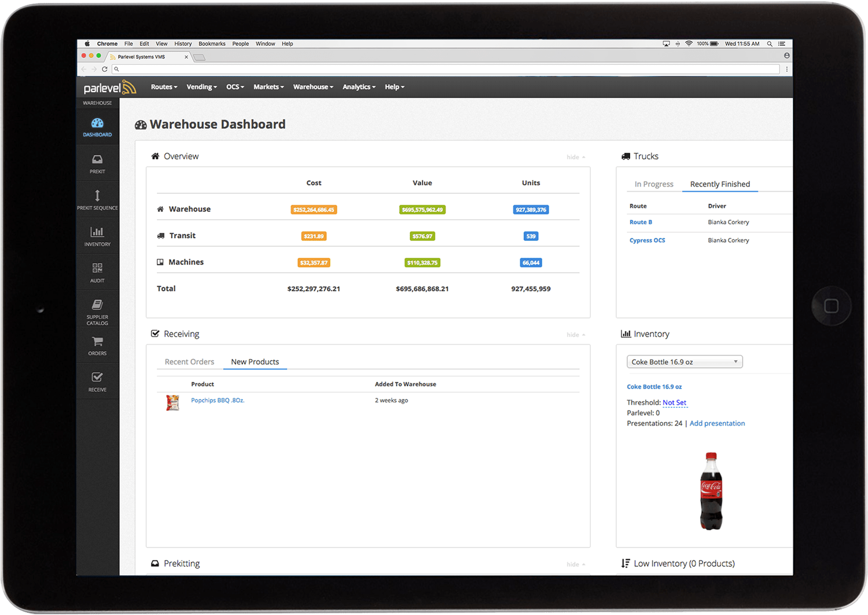This screenshot has height=615, width=868.
Task: Open the macOS Notification Center icon
Action: tap(782, 43)
